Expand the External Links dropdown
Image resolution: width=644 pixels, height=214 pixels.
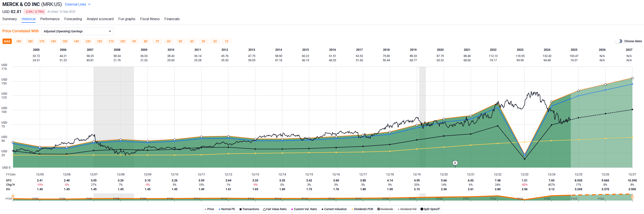pos(76,4)
